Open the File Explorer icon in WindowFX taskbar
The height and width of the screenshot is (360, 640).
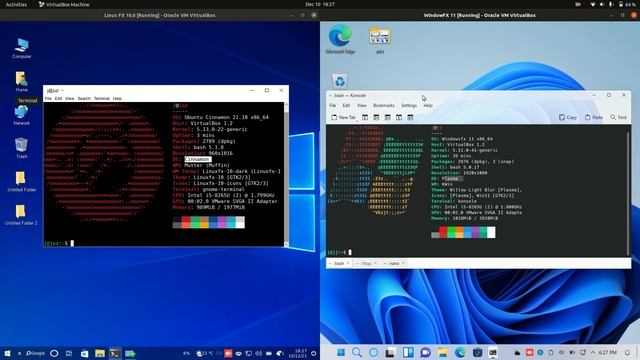pos(443,352)
